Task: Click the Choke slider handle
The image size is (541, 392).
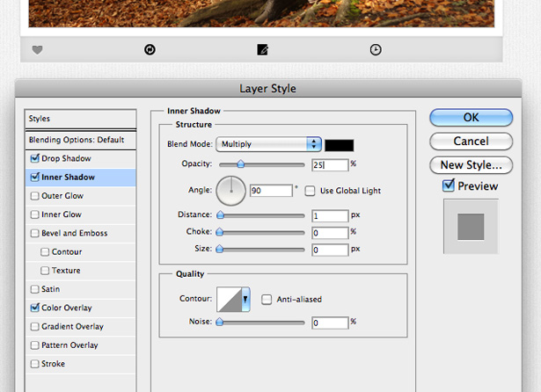Action: click(219, 232)
